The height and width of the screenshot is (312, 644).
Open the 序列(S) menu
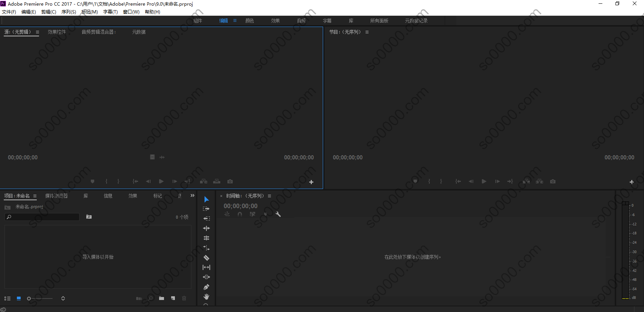coord(69,12)
